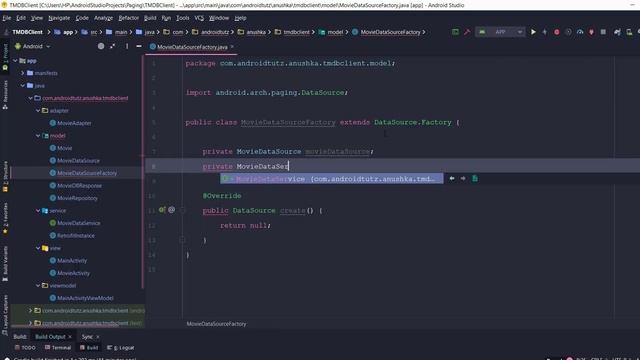Viewport: 640px width, 360px height.
Task: Click the Make Project hammer icon
Action: [x=467, y=32]
